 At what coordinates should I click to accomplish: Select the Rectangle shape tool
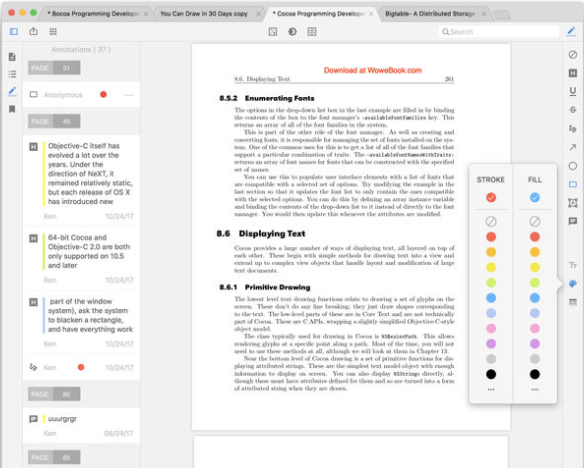coord(573,184)
